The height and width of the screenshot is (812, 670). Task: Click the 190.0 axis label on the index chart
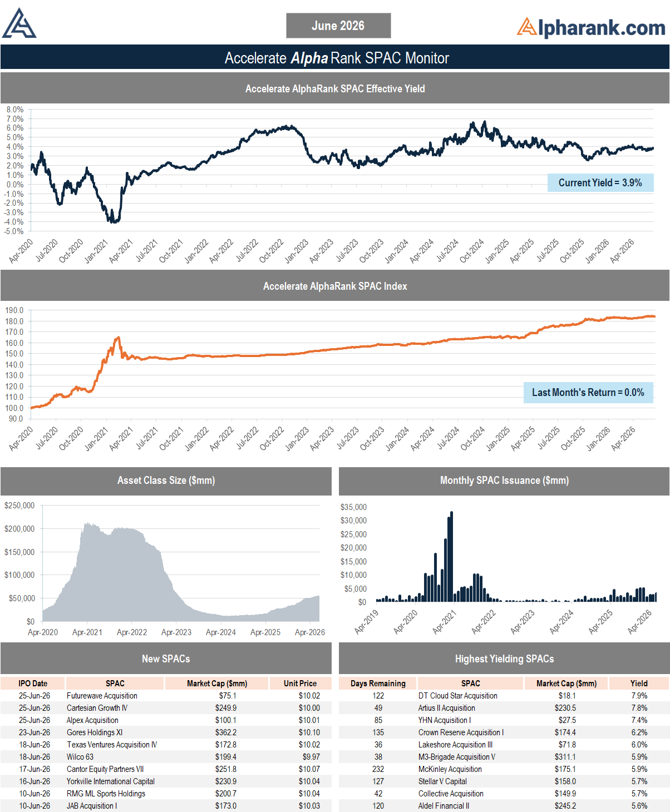[x=14, y=310]
